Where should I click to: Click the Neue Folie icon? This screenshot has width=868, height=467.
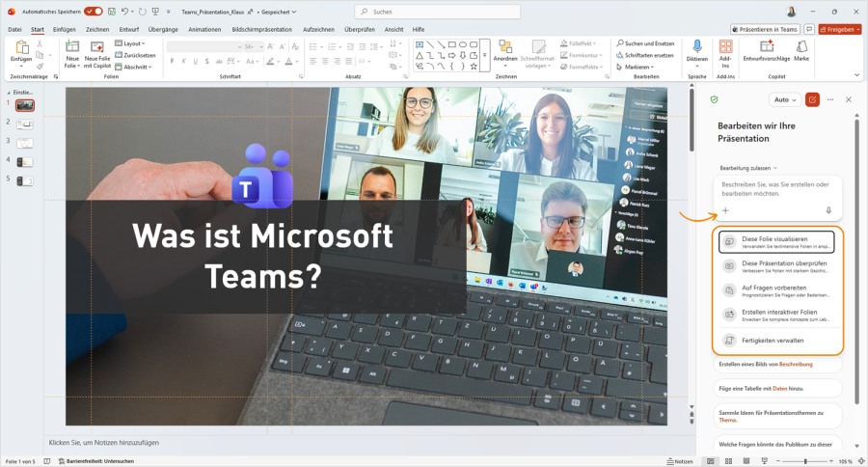tap(72, 46)
